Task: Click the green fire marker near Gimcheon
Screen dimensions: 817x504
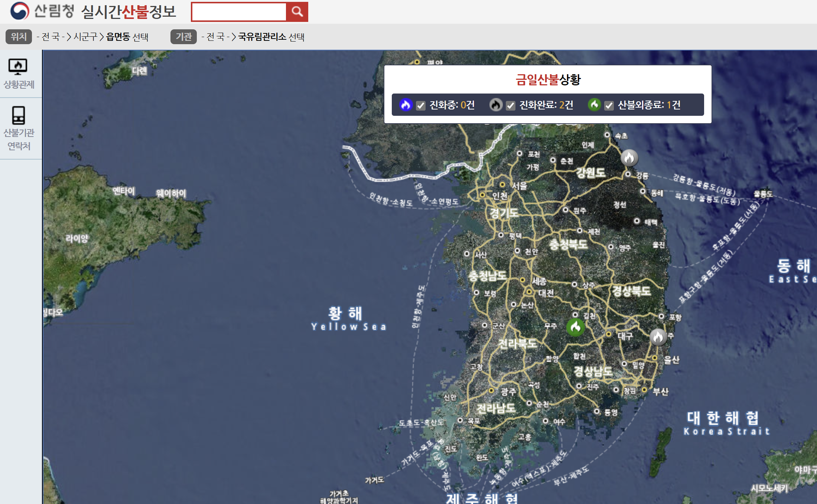Action: click(575, 327)
